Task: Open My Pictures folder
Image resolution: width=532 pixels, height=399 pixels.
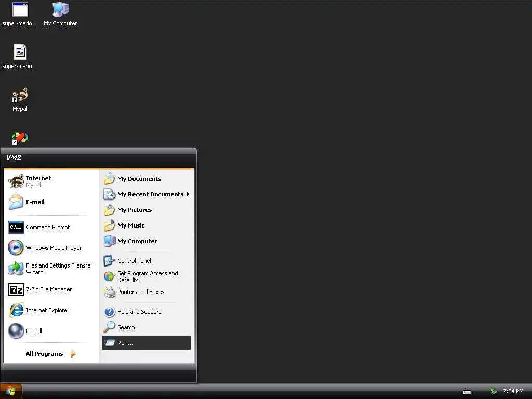Action: pos(146,210)
